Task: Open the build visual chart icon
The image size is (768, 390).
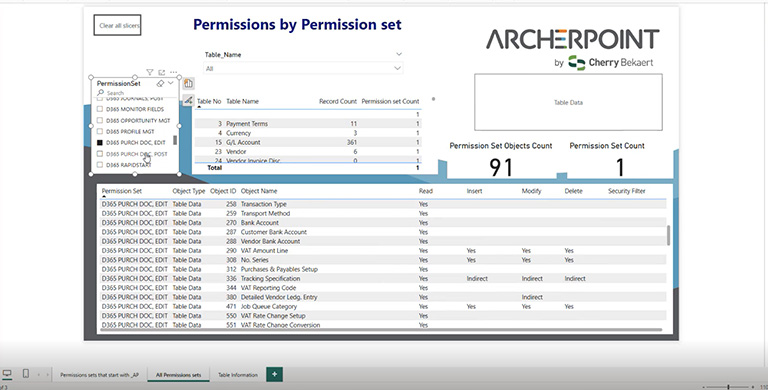Action: tap(189, 84)
